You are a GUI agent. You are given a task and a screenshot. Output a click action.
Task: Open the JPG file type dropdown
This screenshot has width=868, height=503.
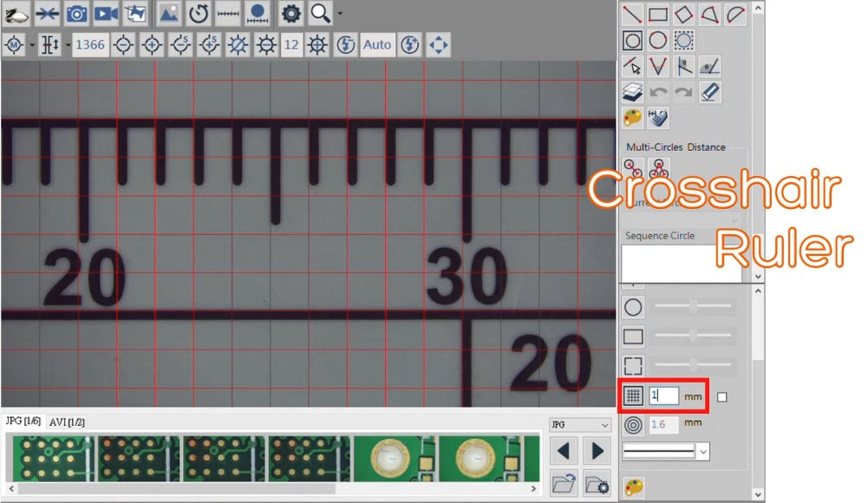581,425
